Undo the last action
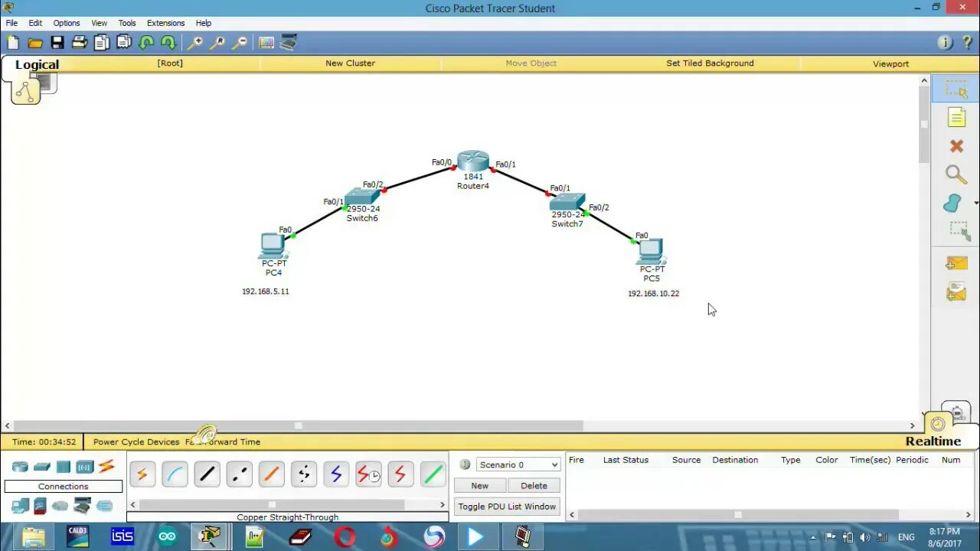The image size is (980, 551). (x=146, y=43)
